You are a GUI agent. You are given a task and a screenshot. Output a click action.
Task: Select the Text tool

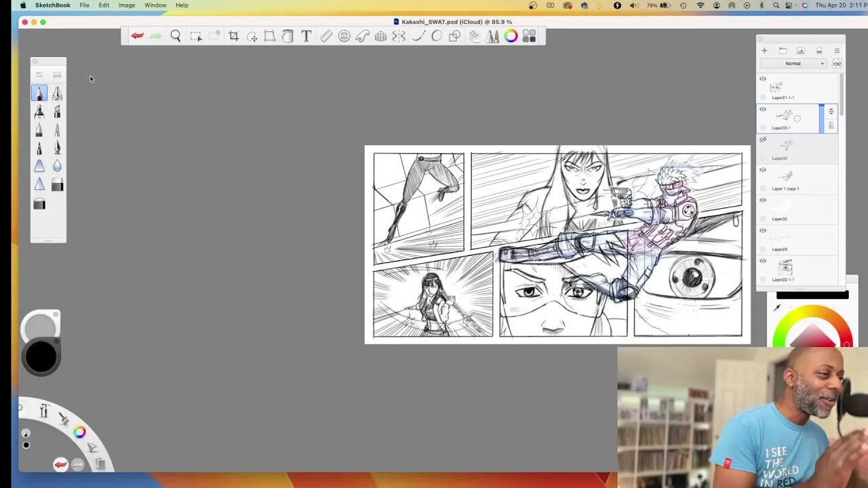(x=307, y=36)
